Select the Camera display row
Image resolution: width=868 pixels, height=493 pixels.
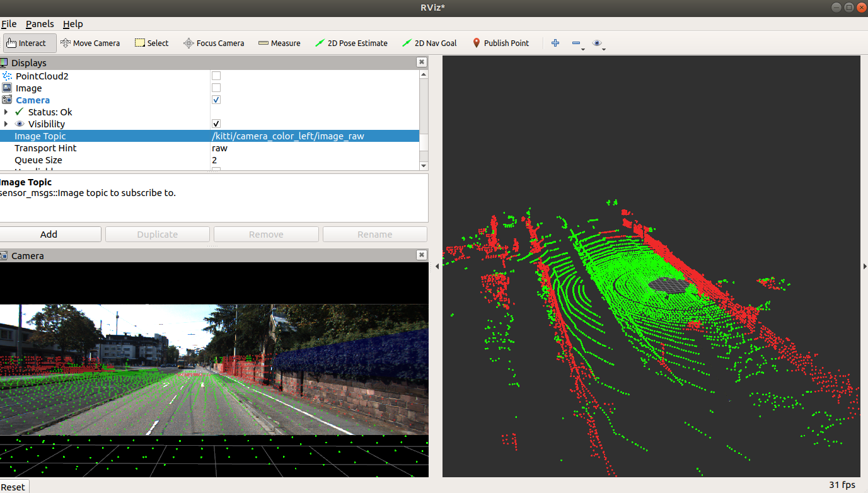tap(209, 100)
